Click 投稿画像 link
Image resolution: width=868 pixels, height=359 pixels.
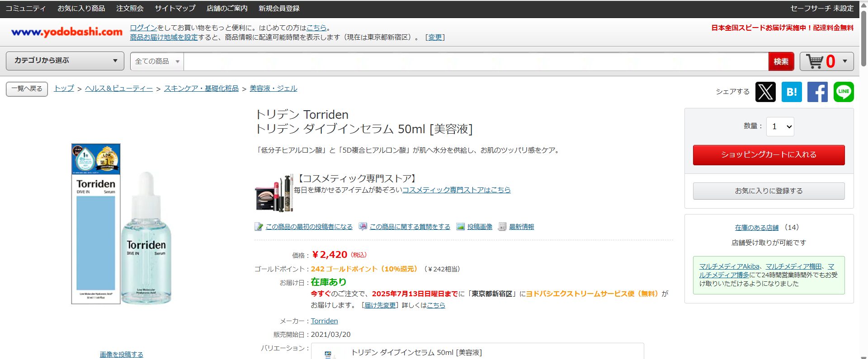tap(480, 227)
